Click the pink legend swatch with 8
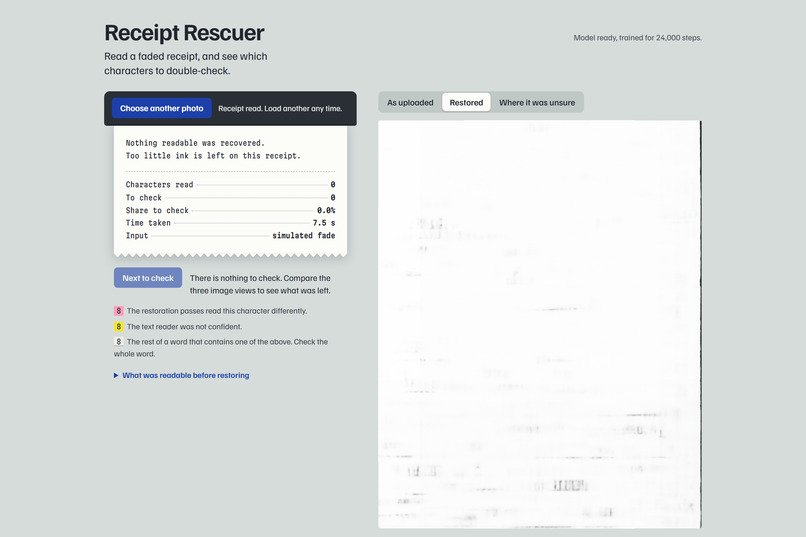Screen dimensions: 806x537 [x=119, y=311]
